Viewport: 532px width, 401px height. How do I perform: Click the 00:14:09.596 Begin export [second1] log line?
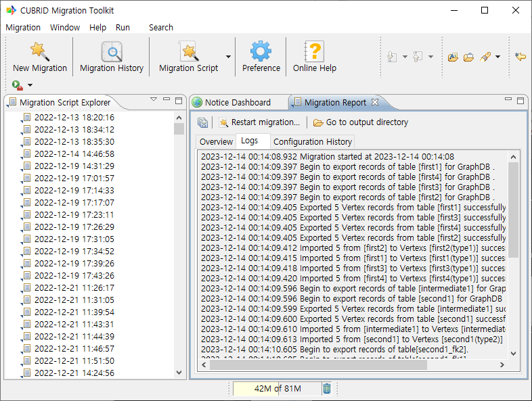point(353,299)
